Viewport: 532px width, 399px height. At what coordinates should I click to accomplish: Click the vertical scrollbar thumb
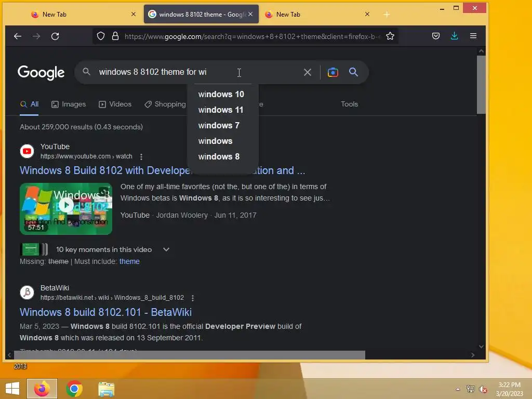tap(481, 85)
